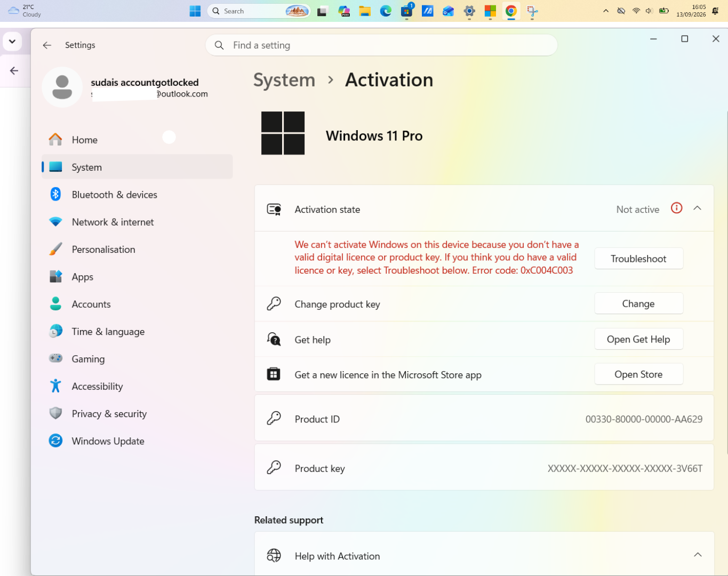Collapse the Help with Activation section

pos(697,555)
